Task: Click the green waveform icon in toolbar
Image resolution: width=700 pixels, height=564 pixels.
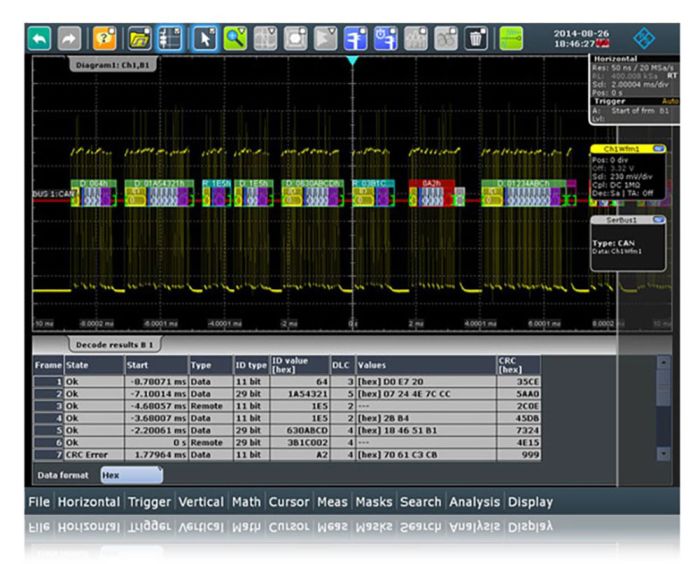Action: point(511,38)
